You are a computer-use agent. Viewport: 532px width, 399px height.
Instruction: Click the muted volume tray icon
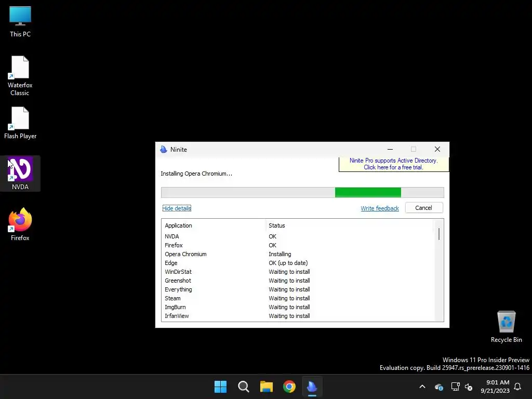pos(469,387)
